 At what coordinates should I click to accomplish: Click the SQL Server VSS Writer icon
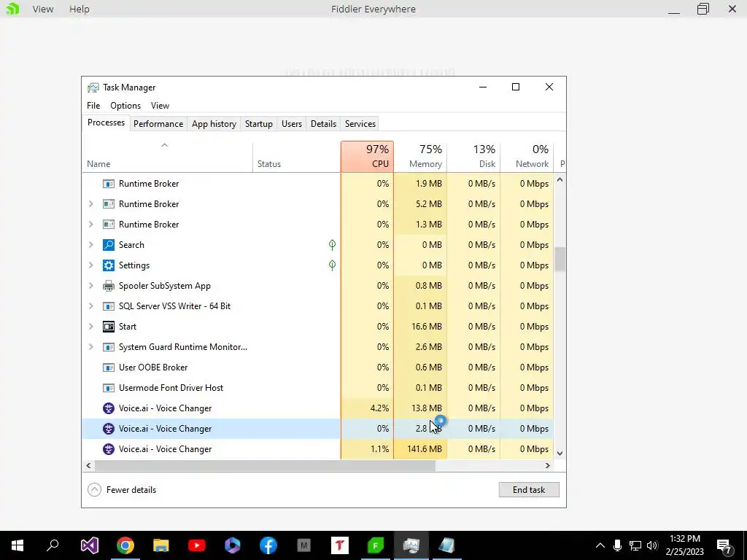click(x=109, y=306)
